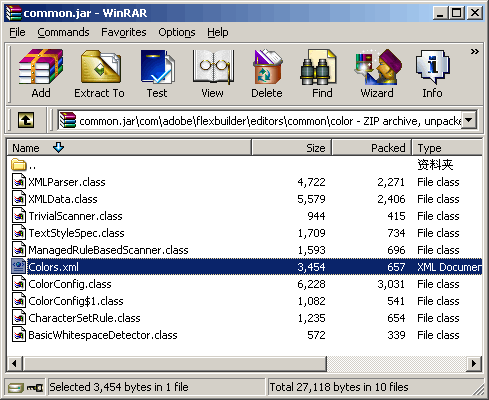Click the 'XML Documen' type cell
This screenshot has width=489, height=400.
pos(449,267)
